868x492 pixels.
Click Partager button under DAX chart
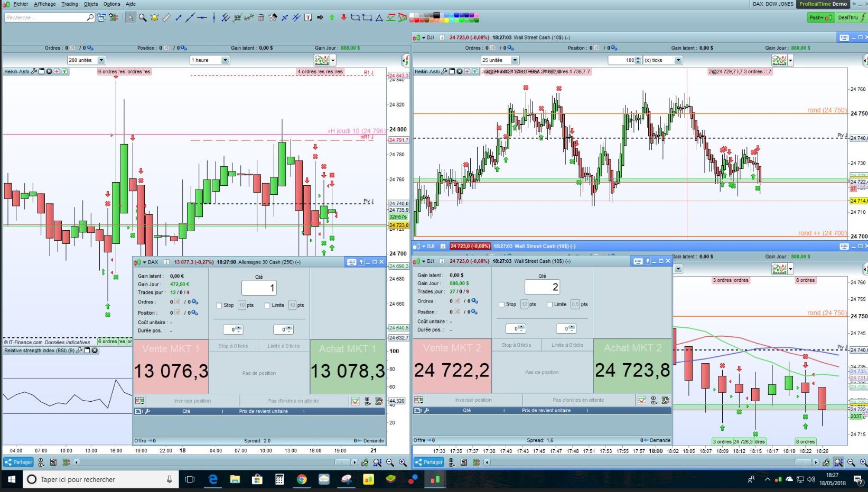[18, 462]
